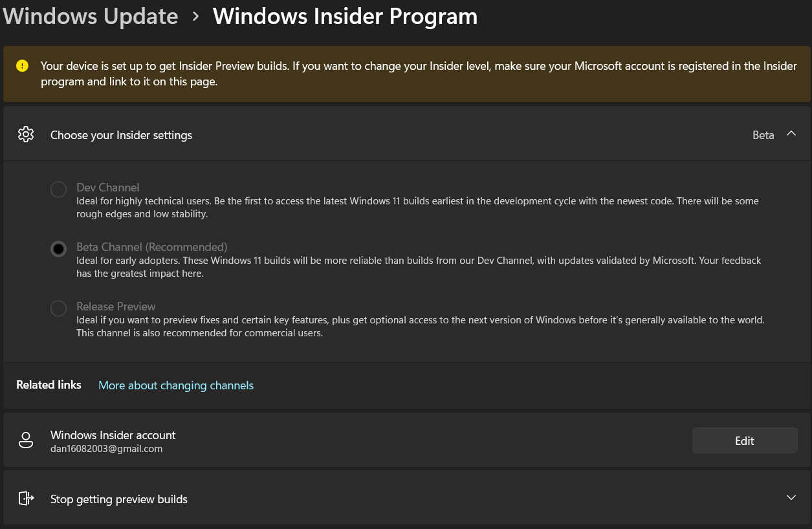The image size is (812, 529).
Task: Open More about changing channels link
Action: coord(176,385)
